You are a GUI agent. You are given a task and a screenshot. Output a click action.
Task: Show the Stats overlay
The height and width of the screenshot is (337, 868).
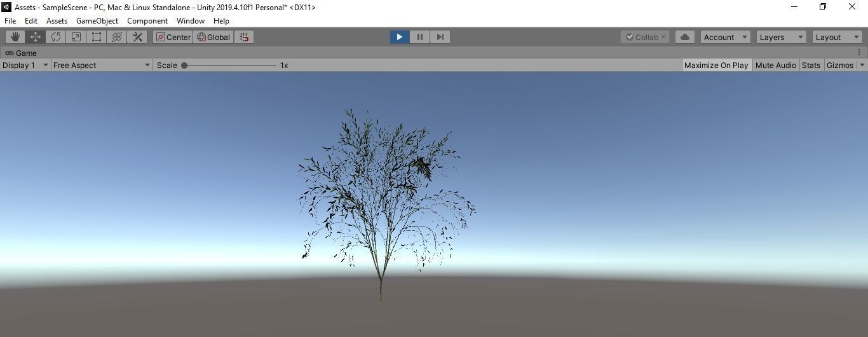811,65
